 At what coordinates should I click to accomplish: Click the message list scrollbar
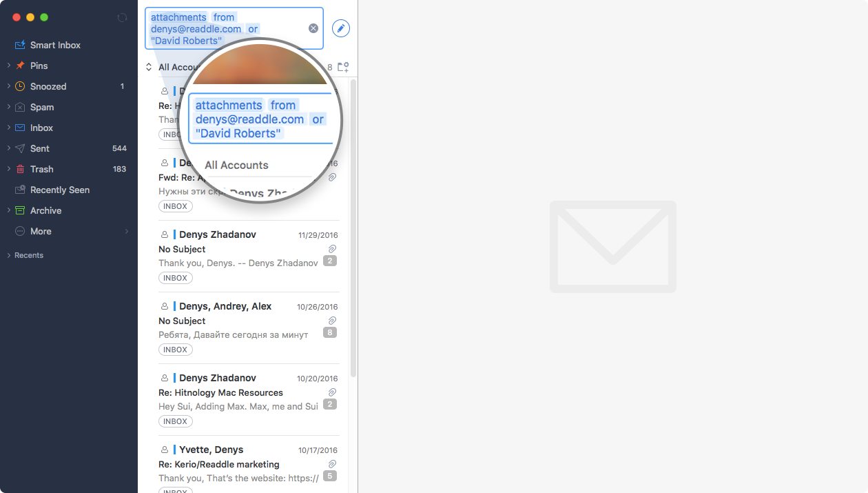(x=353, y=228)
